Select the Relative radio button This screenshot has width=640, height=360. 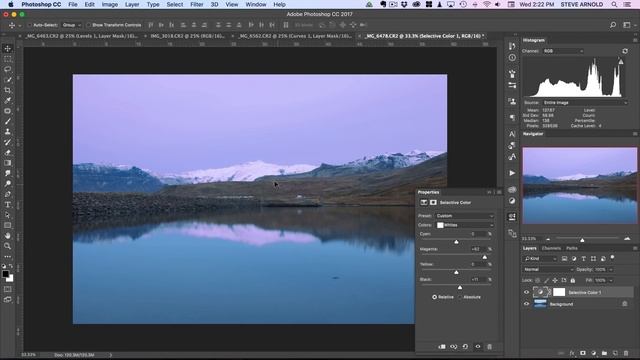click(x=434, y=297)
